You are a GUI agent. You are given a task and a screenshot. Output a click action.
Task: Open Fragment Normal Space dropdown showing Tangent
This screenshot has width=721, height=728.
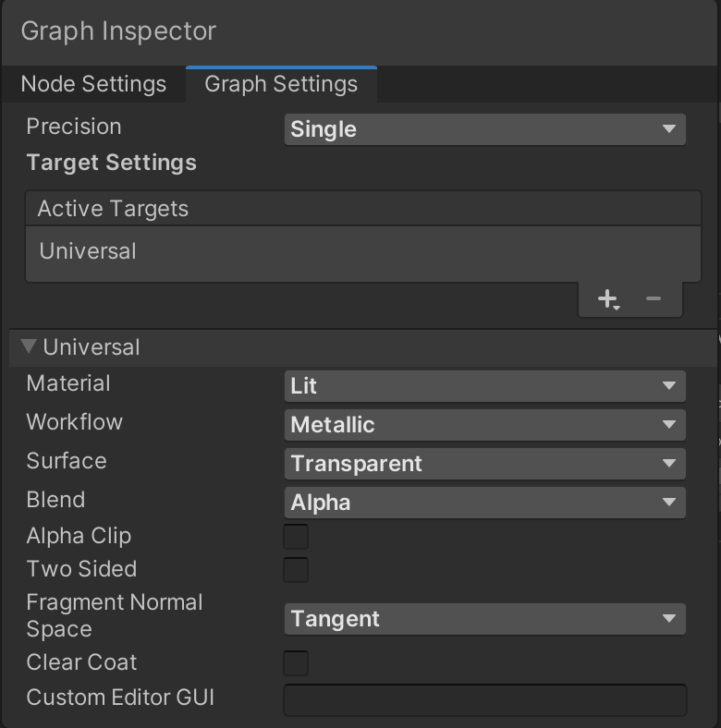(484, 619)
